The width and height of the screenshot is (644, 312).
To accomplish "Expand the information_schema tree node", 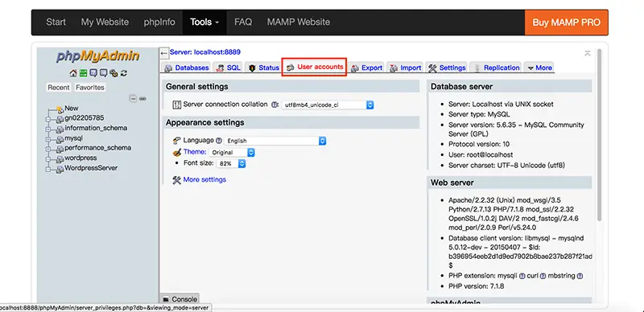I will [48, 129].
